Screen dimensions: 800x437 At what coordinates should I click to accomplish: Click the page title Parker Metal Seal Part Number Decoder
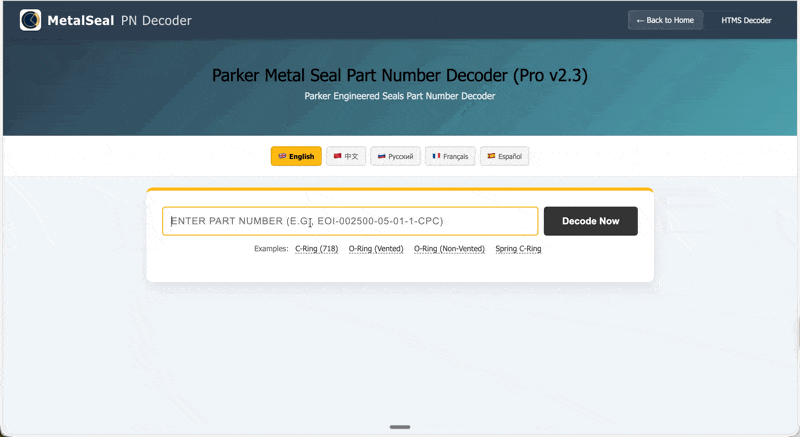(400, 75)
